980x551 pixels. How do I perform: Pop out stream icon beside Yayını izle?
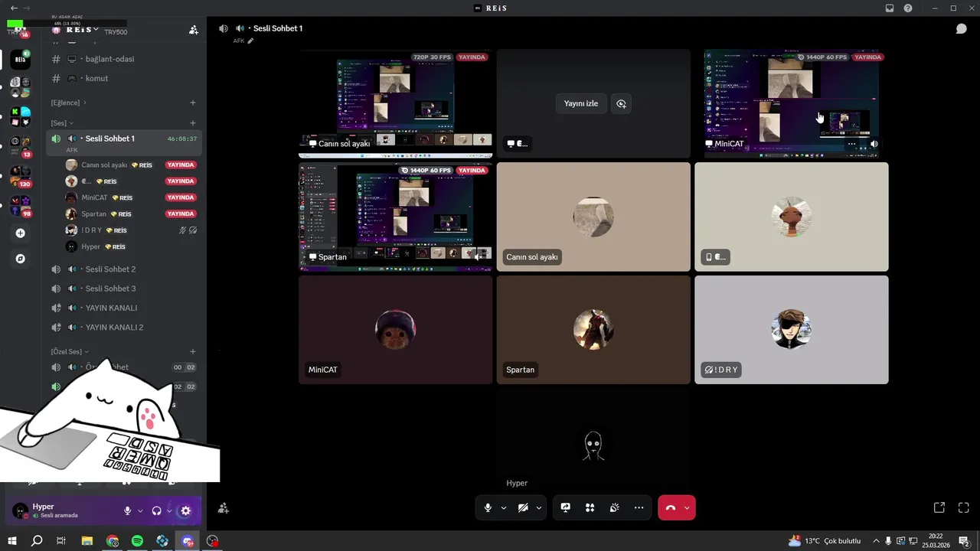[x=621, y=103]
